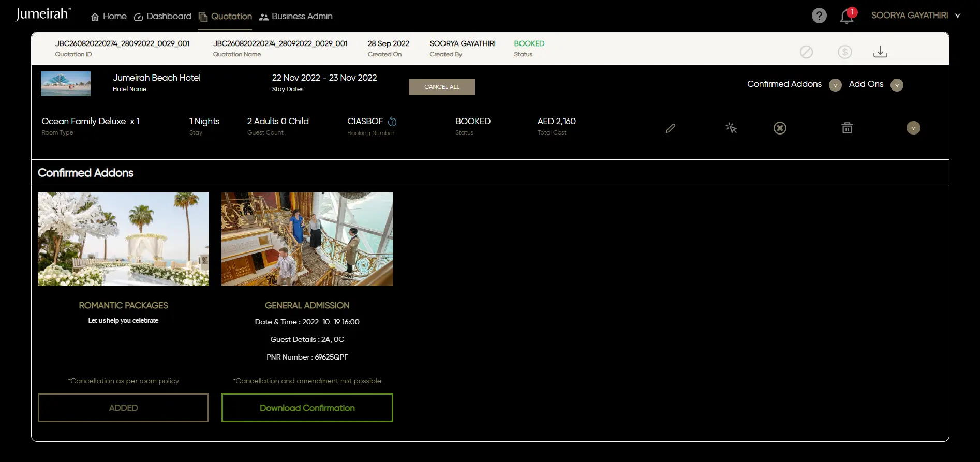The width and height of the screenshot is (980, 462).
Task: Click the help question mark icon
Action: (819, 16)
